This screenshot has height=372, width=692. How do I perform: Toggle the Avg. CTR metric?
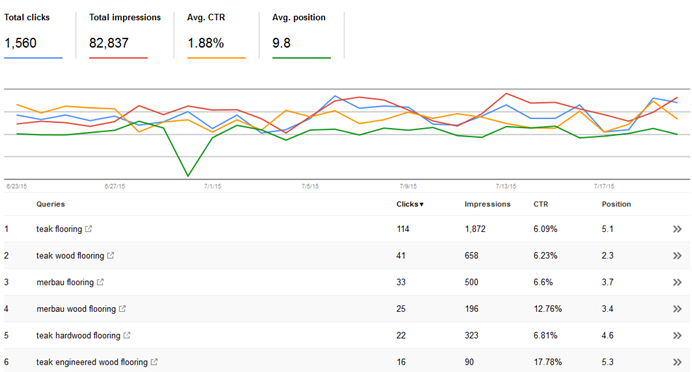pos(216,35)
